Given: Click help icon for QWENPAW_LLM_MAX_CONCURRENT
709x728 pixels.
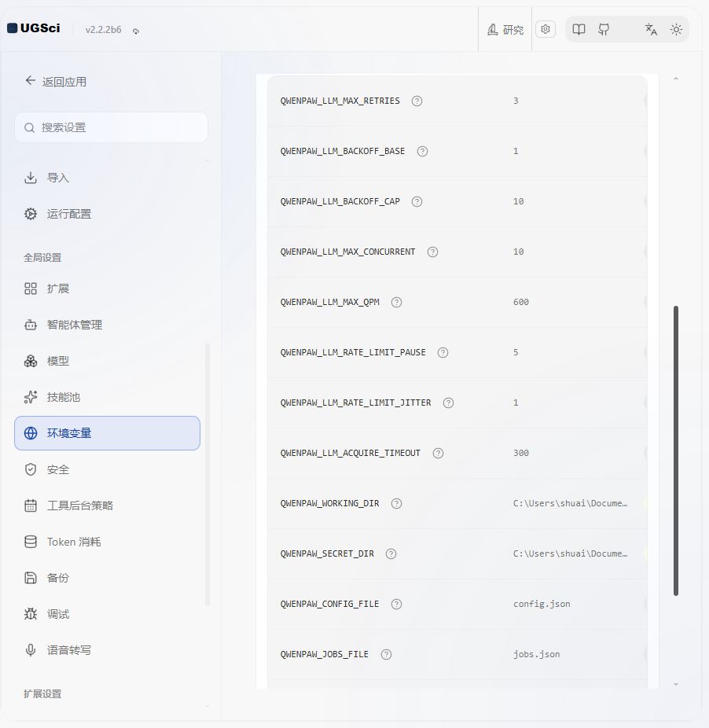Looking at the screenshot, I should [x=432, y=252].
